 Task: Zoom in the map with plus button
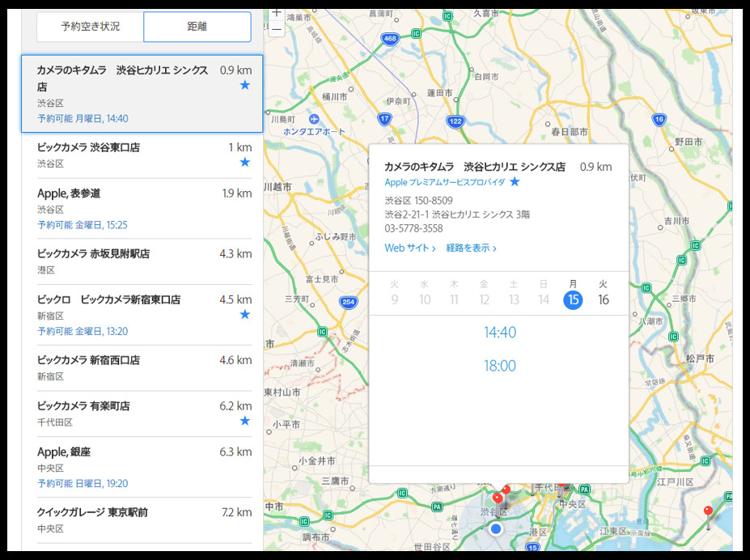(277, 14)
